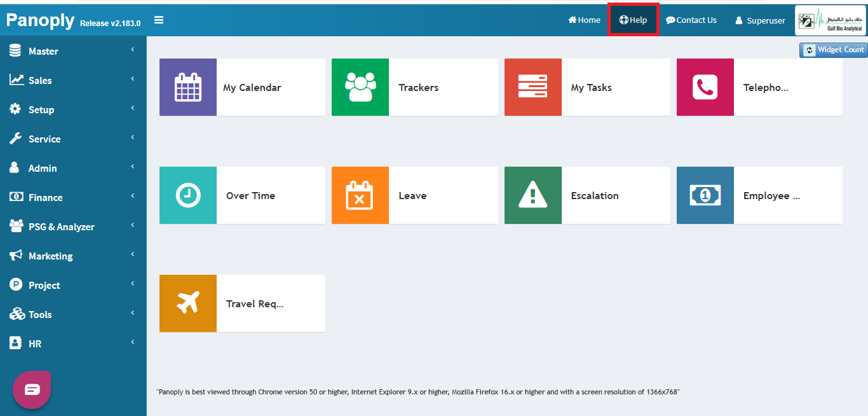
Task: Open the My Calendar tile label
Action: (252, 88)
